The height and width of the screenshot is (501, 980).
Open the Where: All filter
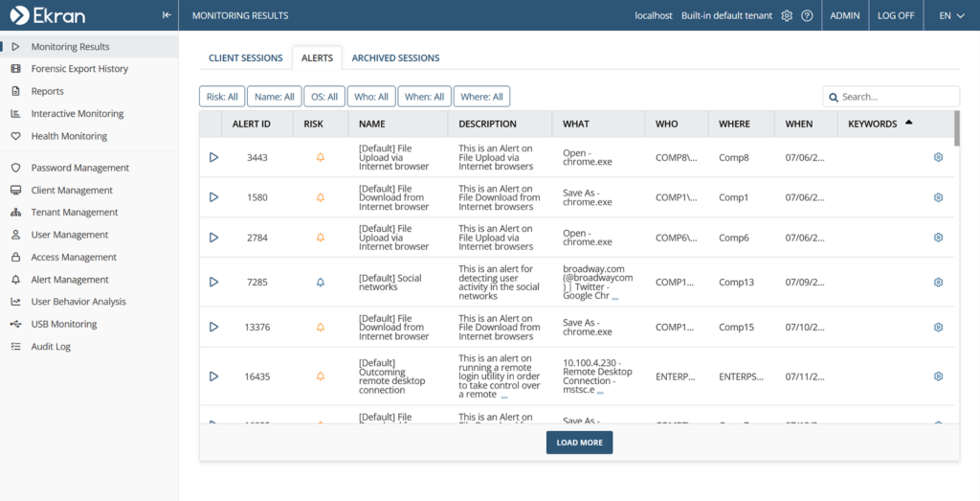click(482, 97)
